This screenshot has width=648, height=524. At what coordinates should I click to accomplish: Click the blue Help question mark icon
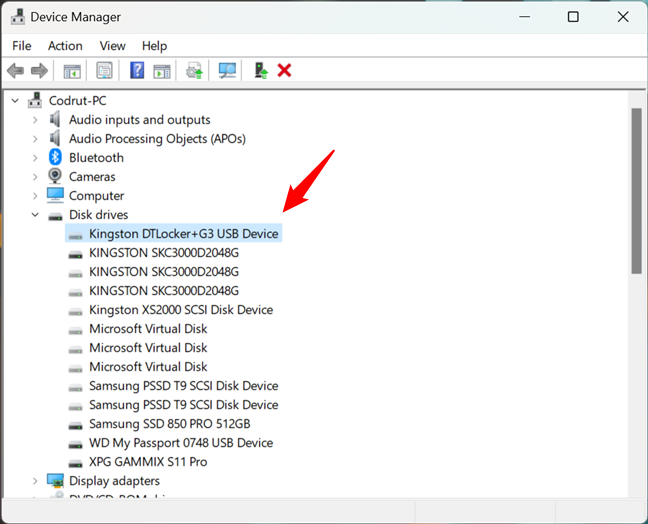(x=137, y=70)
